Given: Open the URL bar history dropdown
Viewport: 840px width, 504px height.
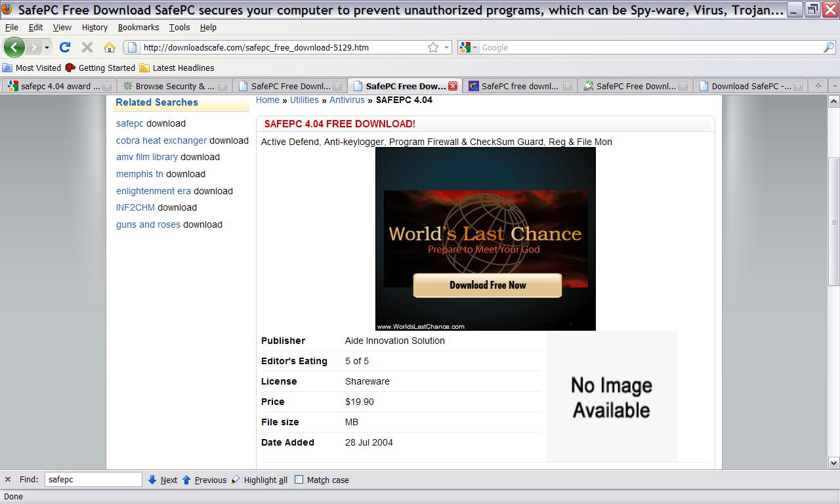Looking at the screenshot, I should 446,47.
